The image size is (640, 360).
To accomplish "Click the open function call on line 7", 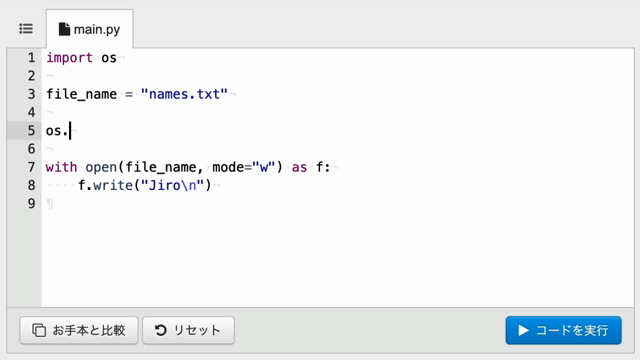I will 101,167.
